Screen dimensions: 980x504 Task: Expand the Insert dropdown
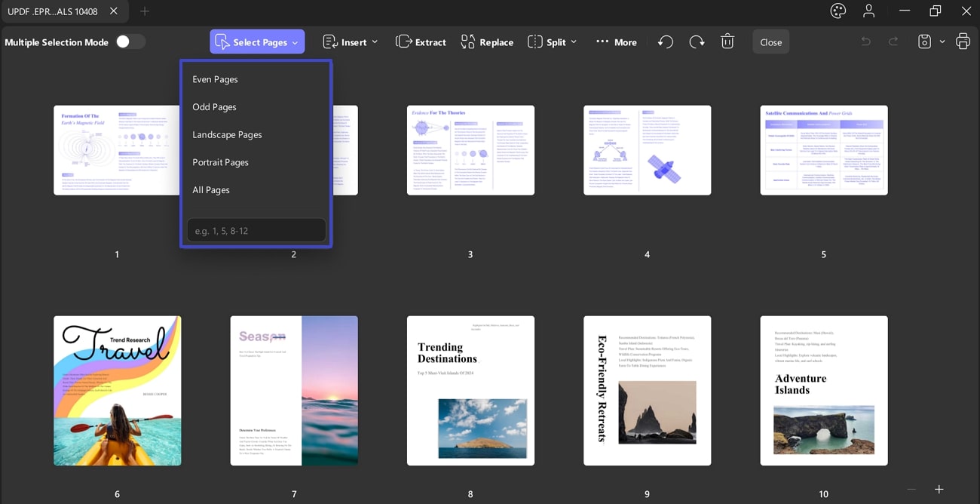351,42
